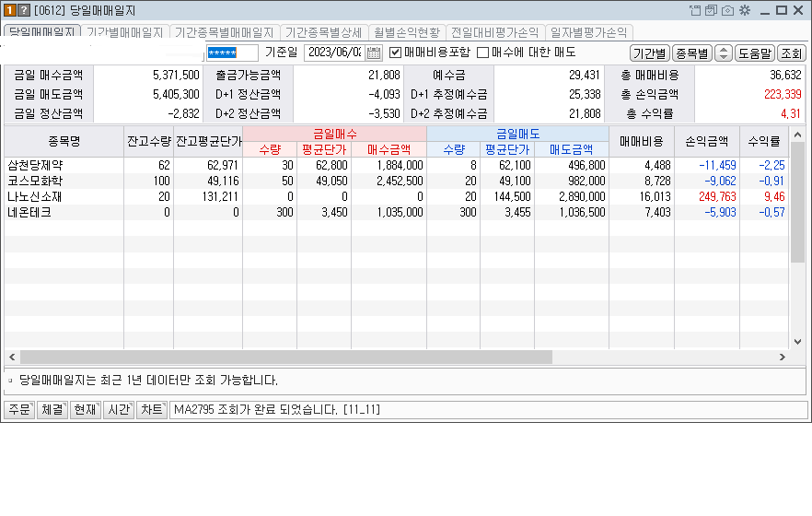Open the 기간종목별매매일지 tab
The width and height of the screenshot is (812, 516).
(x=224, y=32)
